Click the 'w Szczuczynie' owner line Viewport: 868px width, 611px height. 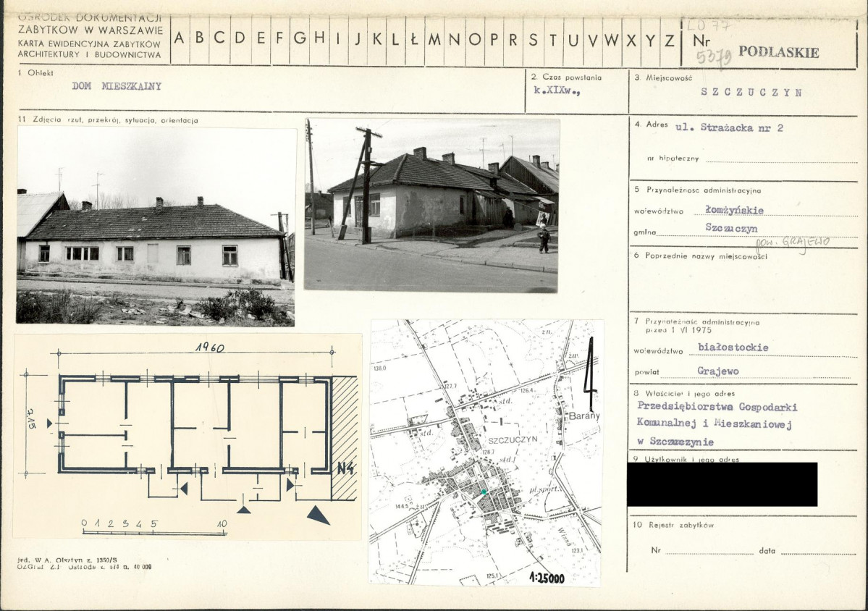tap(675, 442)
